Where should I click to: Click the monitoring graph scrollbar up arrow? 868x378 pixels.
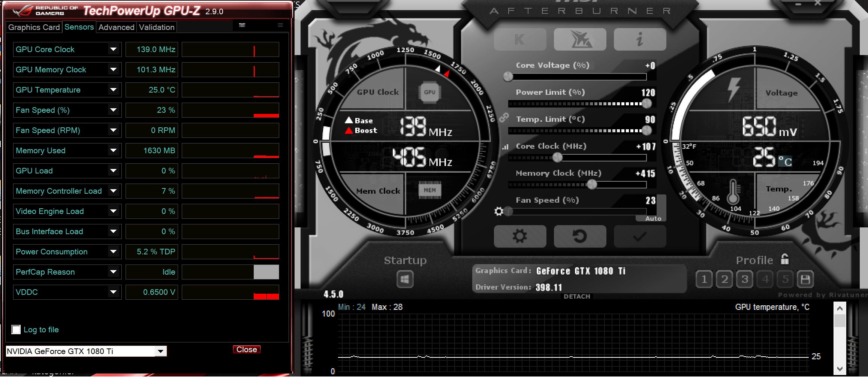(840, 308)
